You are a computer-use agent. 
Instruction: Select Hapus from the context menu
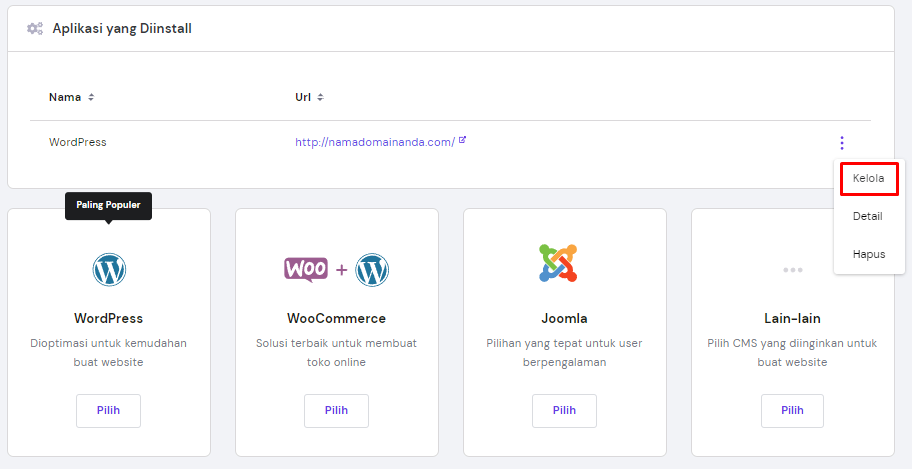click(868, 254)
